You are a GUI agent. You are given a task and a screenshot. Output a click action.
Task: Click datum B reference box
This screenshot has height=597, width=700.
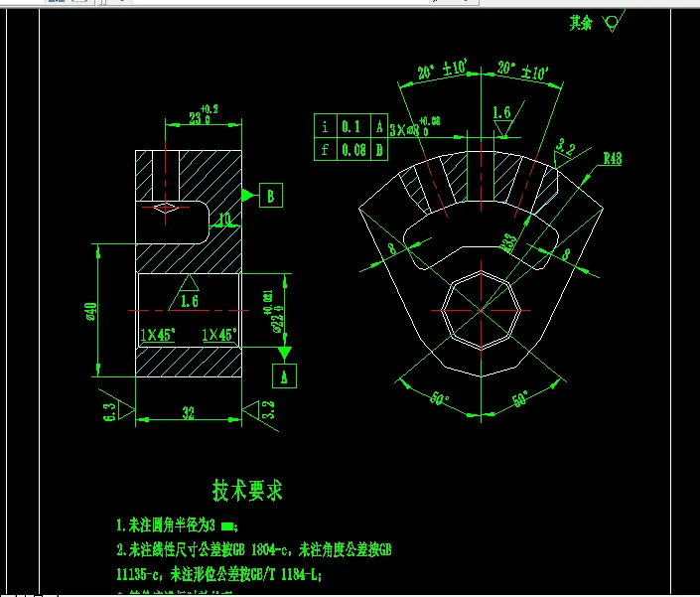click(270, 195)
